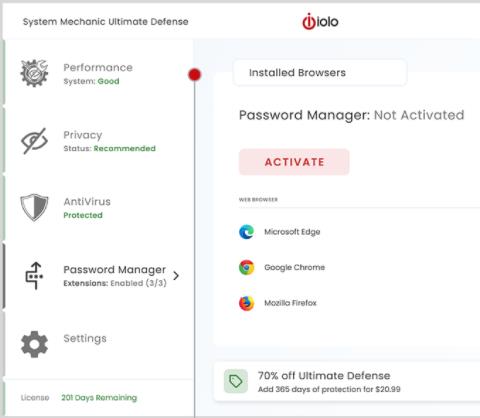Screen dimensions: 480x418
Task: Click the iolo logo in header
Action: tap(320, 21)
